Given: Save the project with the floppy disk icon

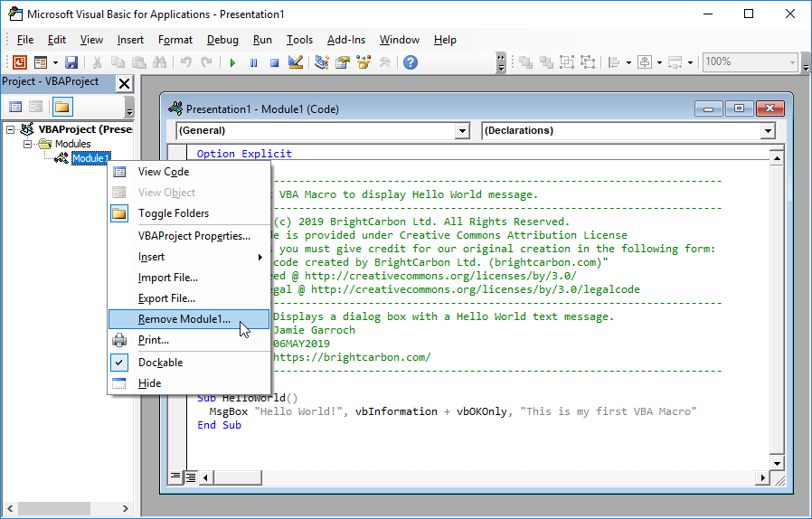Looking at the screenshot, I should pyautogui.click(x=71, y=62).
